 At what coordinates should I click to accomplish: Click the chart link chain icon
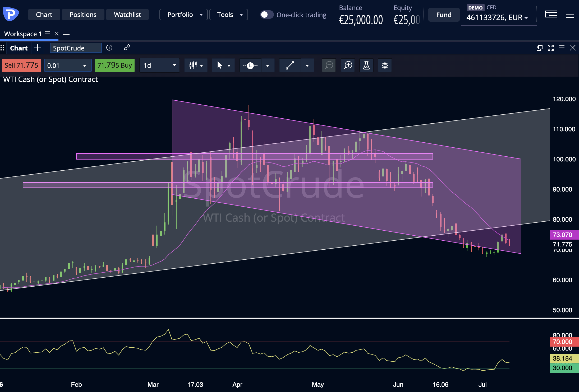point(127,48)
